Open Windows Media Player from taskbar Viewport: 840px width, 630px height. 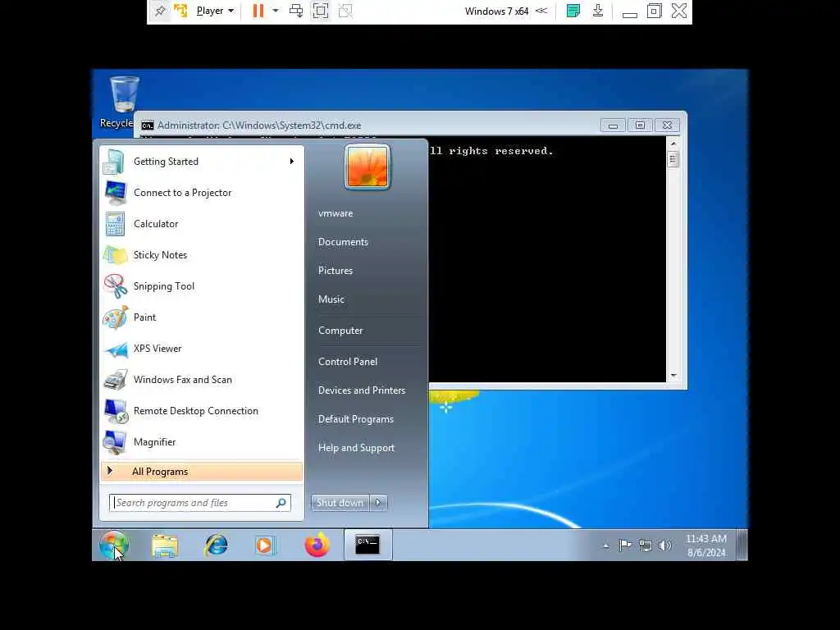point(265,546)
